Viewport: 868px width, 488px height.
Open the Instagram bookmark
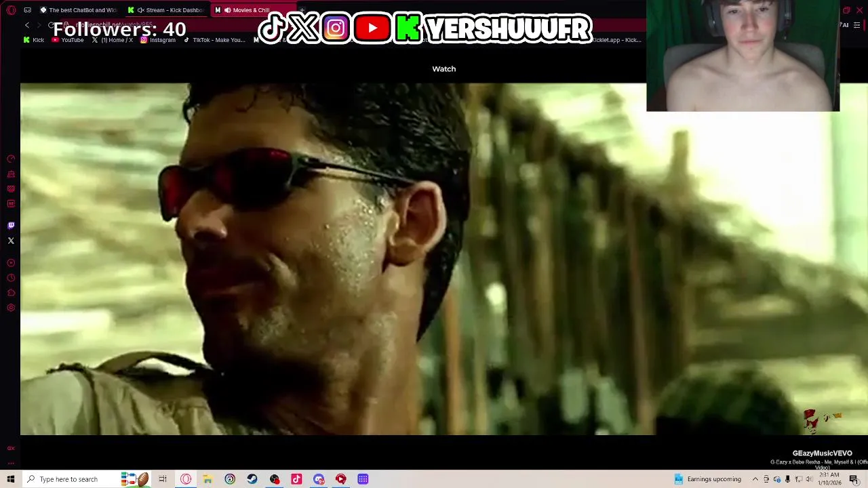click(157, 40)
